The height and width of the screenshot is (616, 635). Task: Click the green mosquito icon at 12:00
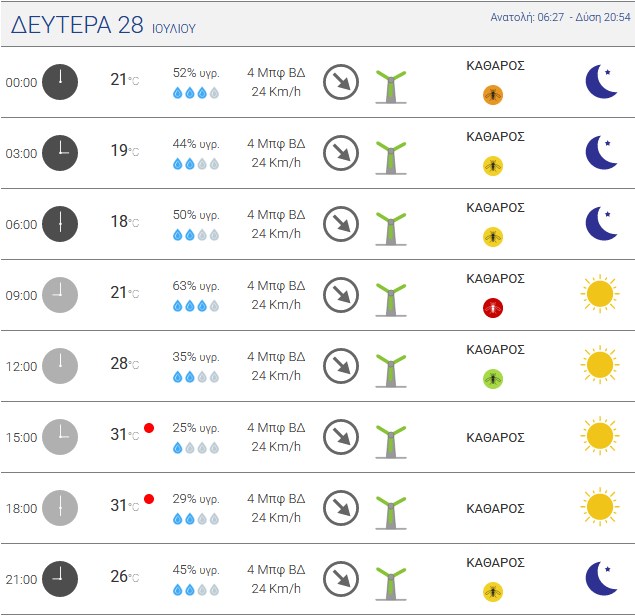pyautogui.click(x=493, y=379)
